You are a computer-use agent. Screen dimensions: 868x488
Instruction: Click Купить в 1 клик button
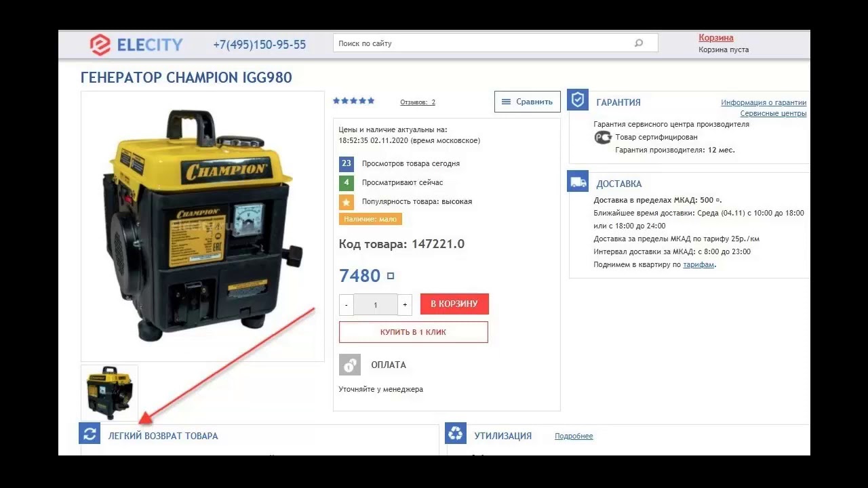tap(414, 332)
